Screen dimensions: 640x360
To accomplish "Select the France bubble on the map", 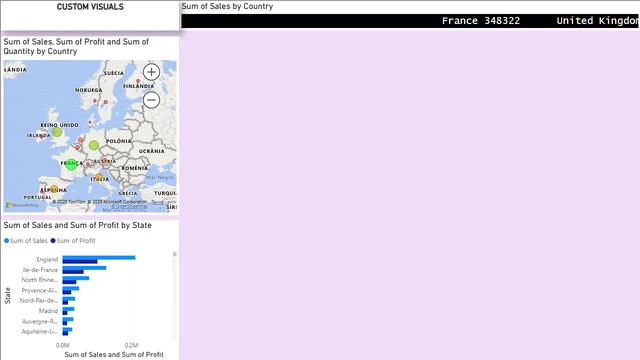I will (x=71, y=164).
